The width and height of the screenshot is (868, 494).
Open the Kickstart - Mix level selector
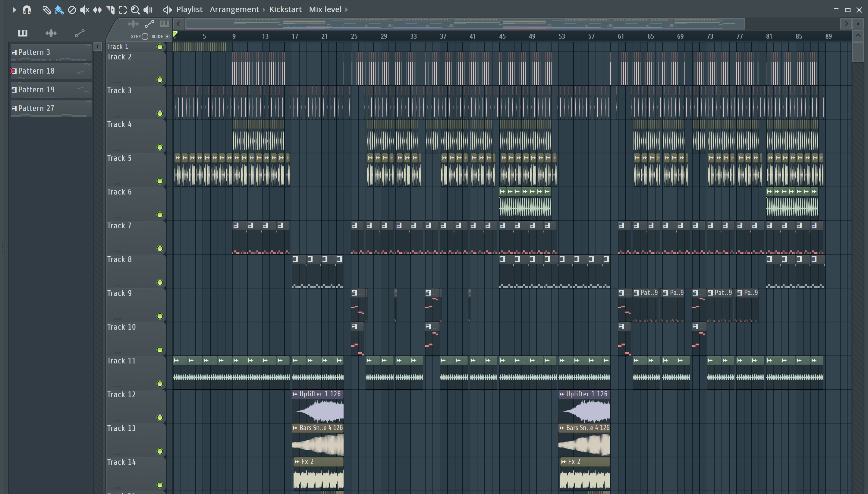(305, 10)
